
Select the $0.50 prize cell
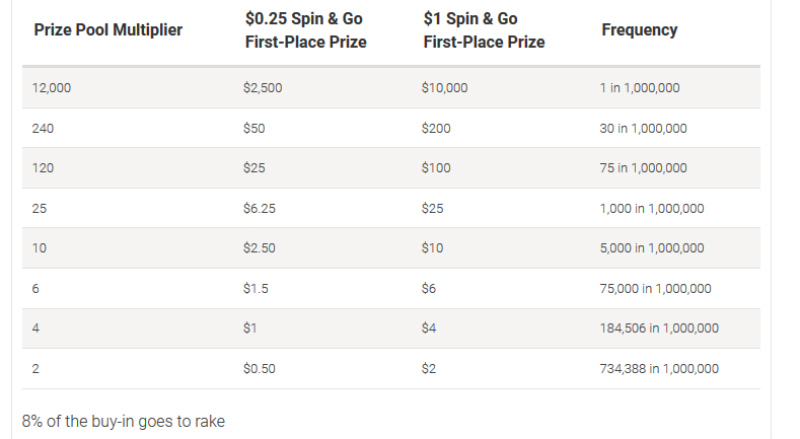(x=257, y=368)
